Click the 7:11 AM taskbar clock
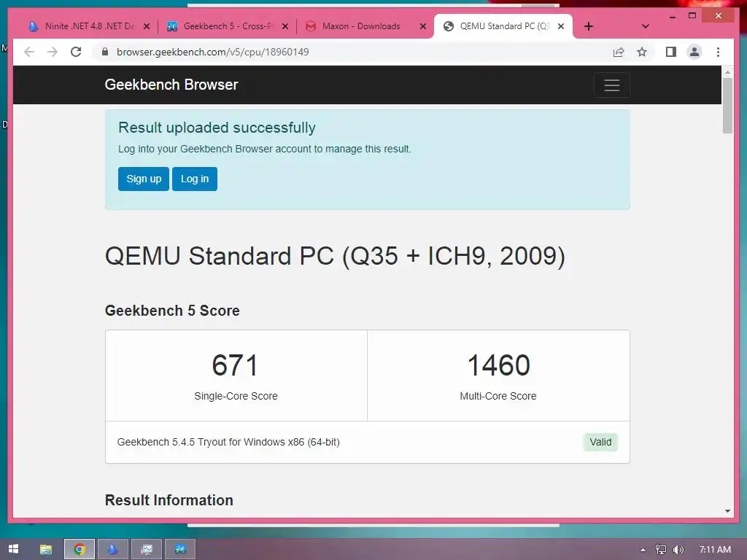This screenshot has height=560, width=747. click(715, 550)
